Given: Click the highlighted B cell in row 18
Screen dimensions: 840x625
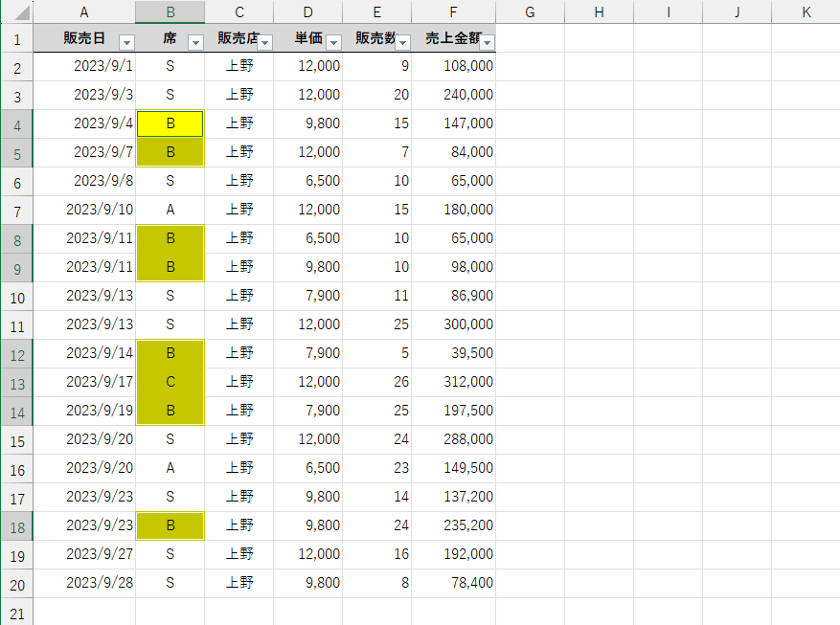Looking at the screenshot, I should click(170, 525).
